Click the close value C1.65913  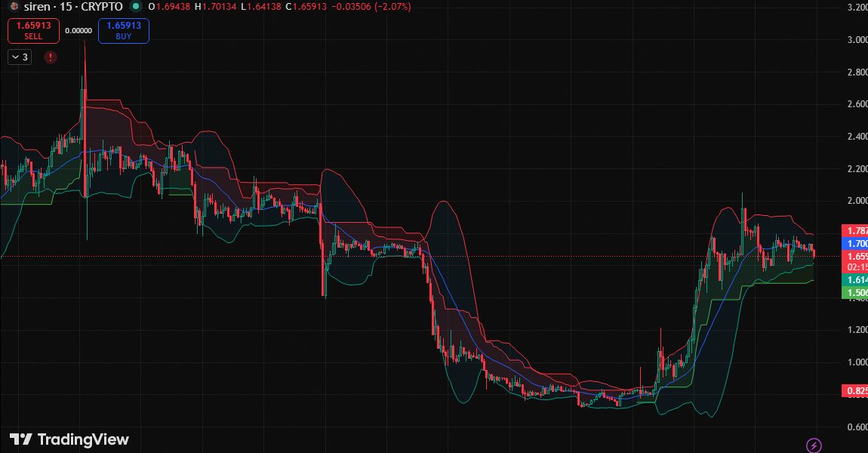306,8
